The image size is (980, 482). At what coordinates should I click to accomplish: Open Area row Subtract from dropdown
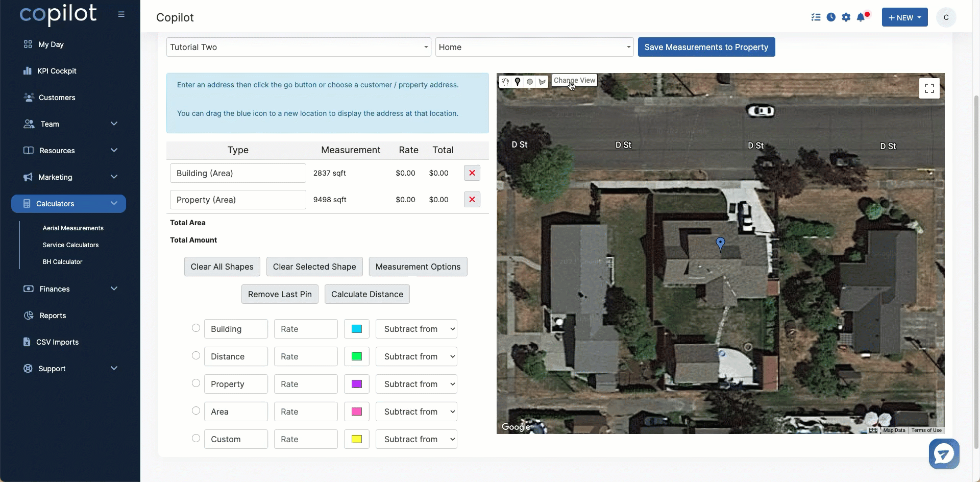point(416,412)
